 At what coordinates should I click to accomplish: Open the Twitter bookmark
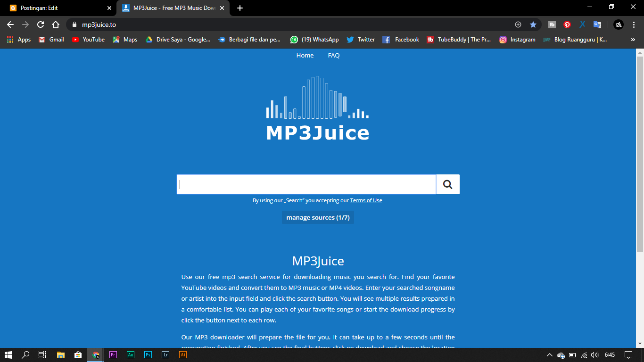361,40
